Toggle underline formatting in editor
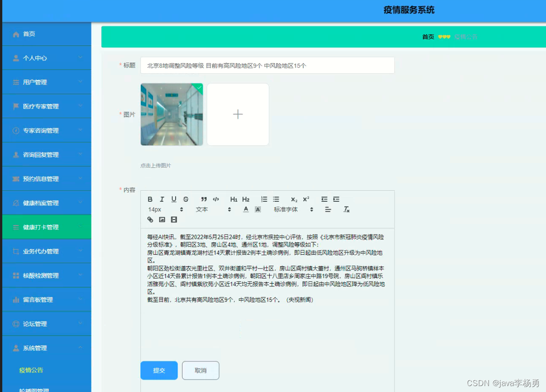Screen dimensions: 546x392 tap(174, 199)
